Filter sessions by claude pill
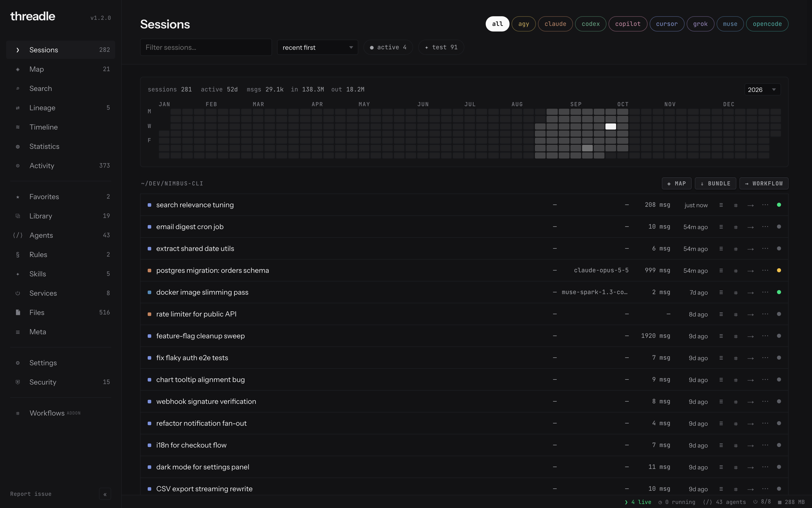Screen dimensions: 812x508 tap(555, 24)
